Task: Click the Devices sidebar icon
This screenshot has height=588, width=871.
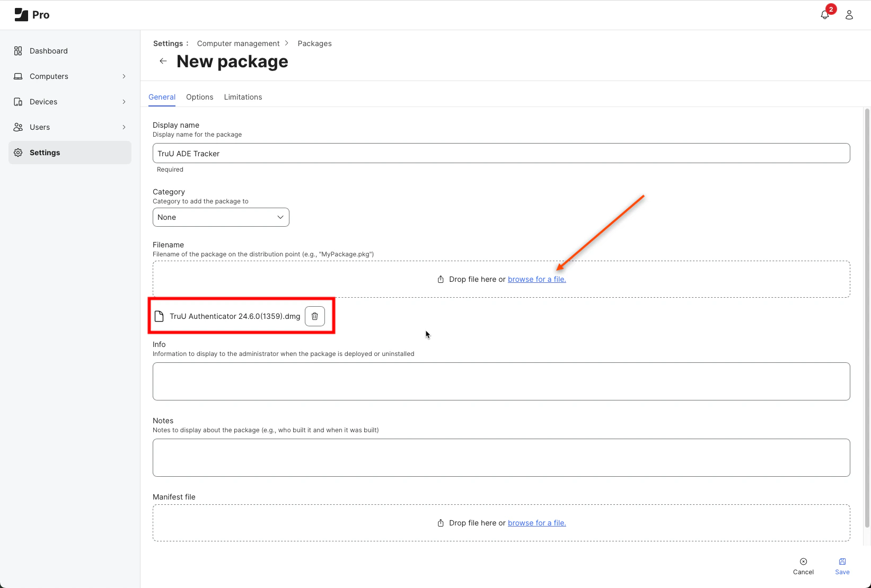Action: (x=18, y=102)
